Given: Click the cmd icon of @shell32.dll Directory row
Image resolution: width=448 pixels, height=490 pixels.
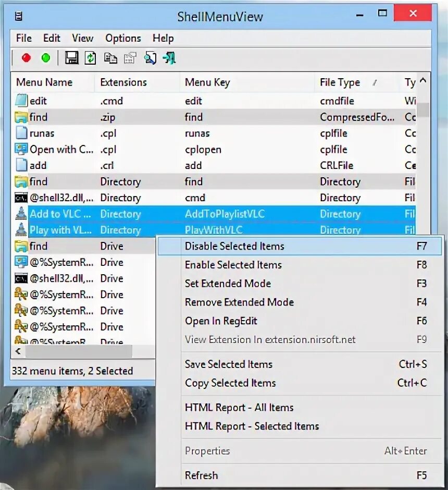Looking at the screenshot, I should pyautogui.click(x=21, y=198).
